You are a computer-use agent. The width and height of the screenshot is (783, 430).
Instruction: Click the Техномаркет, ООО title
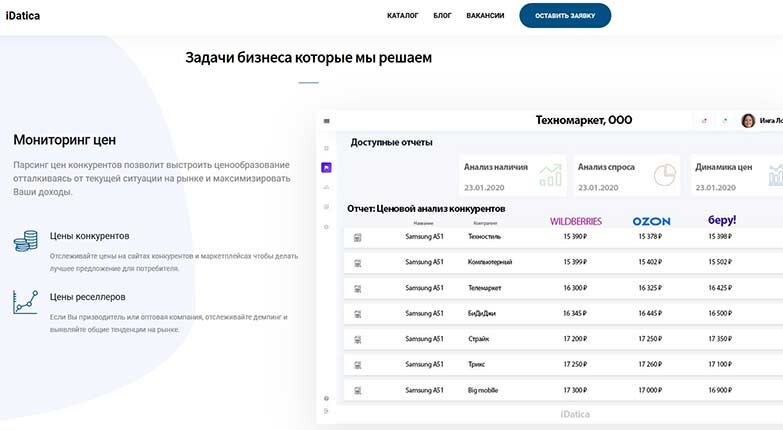pyautogui.click(x=584, y=120)
